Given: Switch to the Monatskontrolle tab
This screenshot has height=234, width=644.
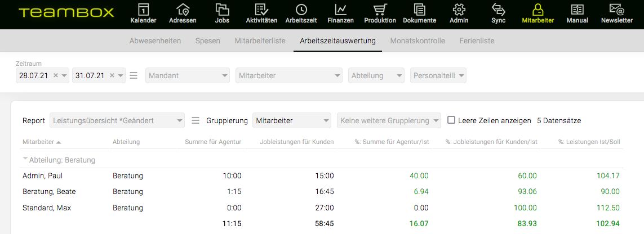Looking at the screenshot, I should point(418,41).
